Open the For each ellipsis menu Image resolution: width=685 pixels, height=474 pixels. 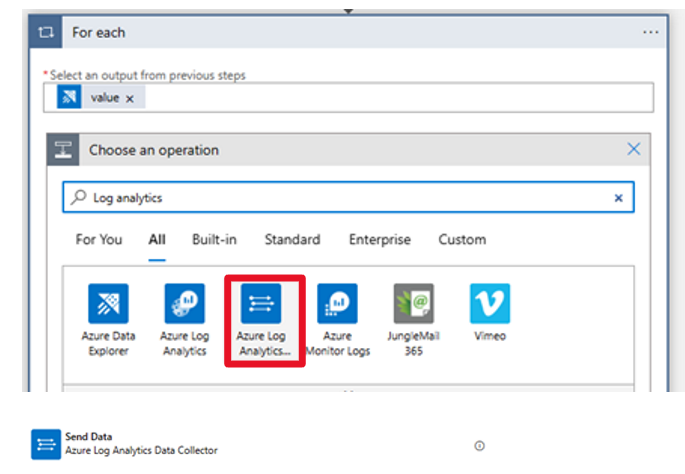[650, 32]
